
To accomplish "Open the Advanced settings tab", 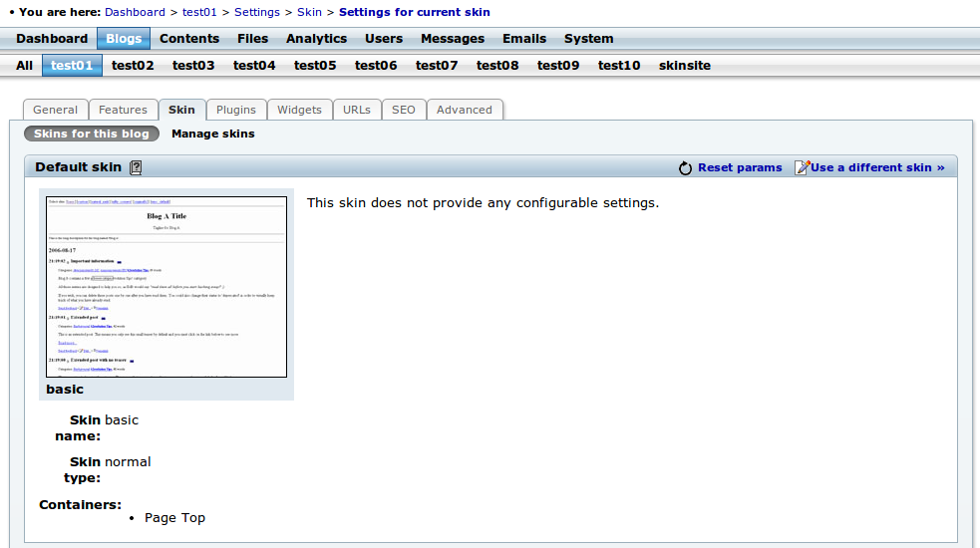I will (x=465, y=110).
